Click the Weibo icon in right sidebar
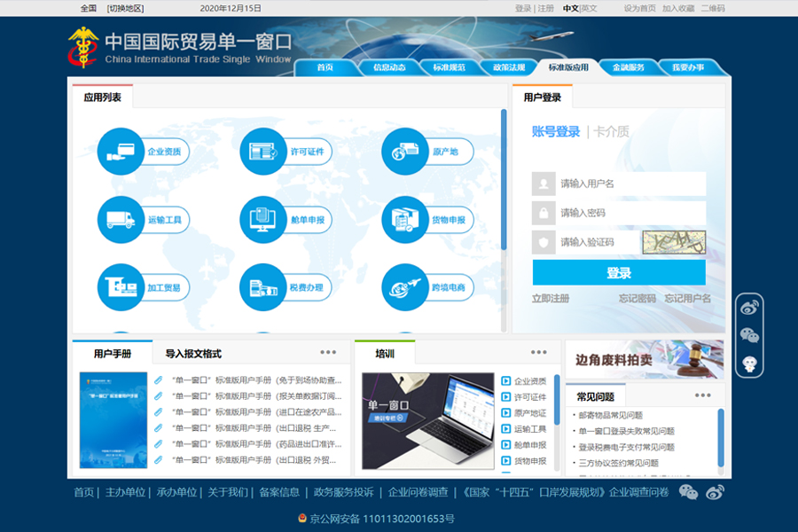 749,308
